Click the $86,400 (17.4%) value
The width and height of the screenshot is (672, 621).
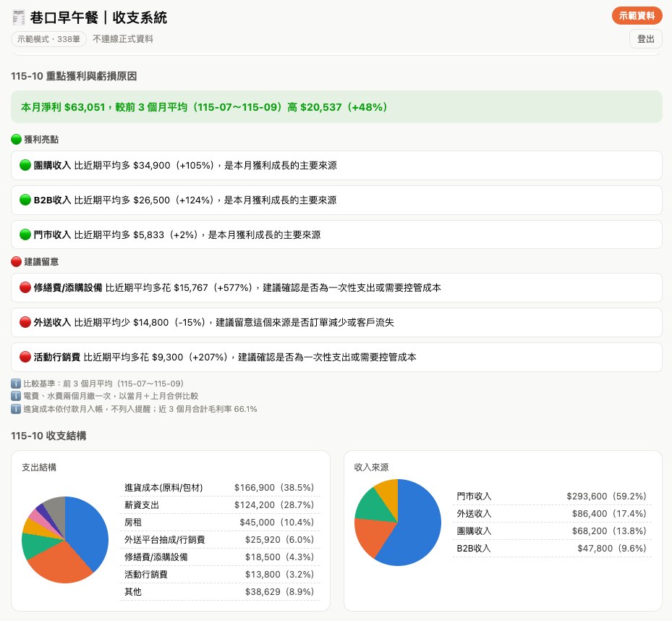609,514
